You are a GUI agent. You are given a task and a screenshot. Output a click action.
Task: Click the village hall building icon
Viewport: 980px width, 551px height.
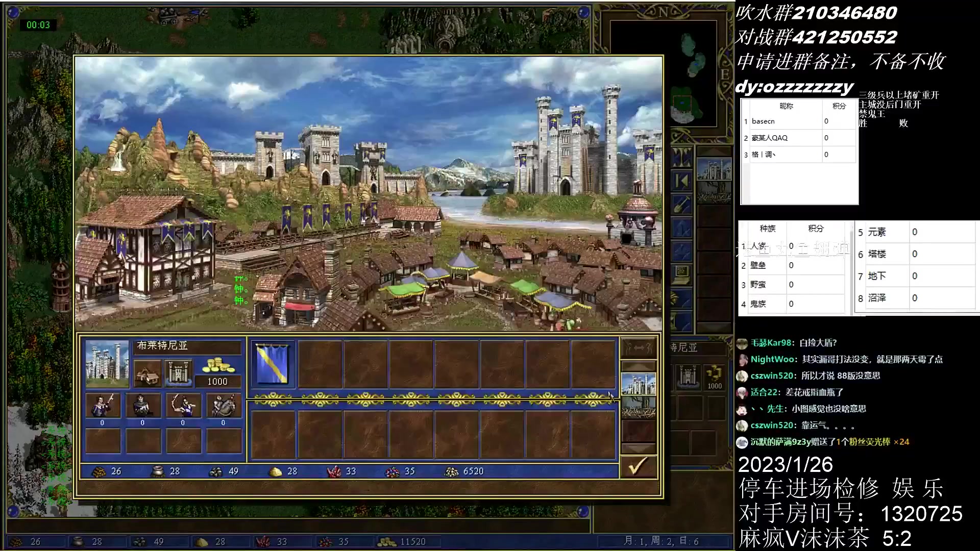pos(148,374)
